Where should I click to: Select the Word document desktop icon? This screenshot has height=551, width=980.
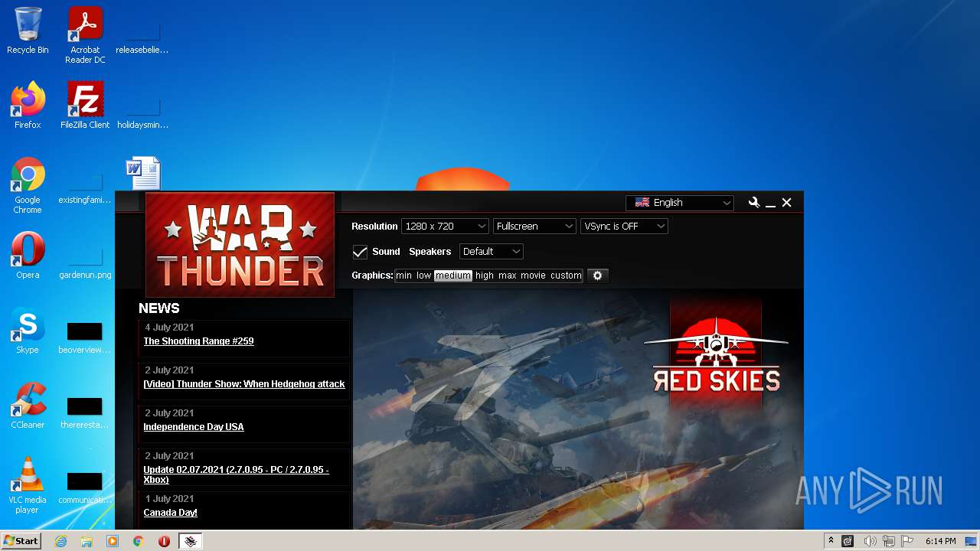click(143, 174)
